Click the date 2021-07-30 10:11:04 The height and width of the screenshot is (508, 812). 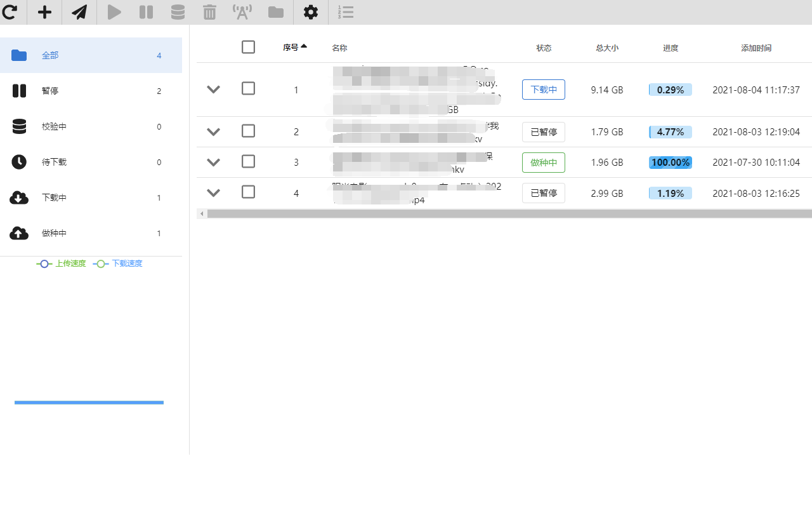click(756, 163)
